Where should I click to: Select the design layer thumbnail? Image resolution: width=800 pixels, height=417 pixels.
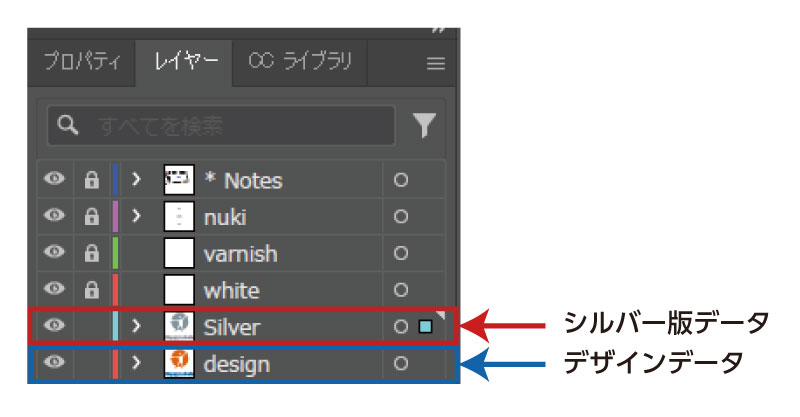179,363
